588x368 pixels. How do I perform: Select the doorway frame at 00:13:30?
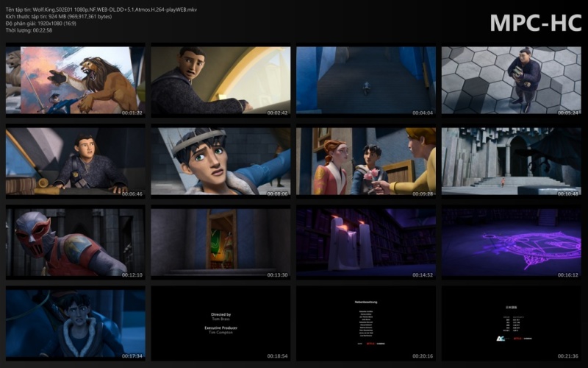tap(220, 242)
